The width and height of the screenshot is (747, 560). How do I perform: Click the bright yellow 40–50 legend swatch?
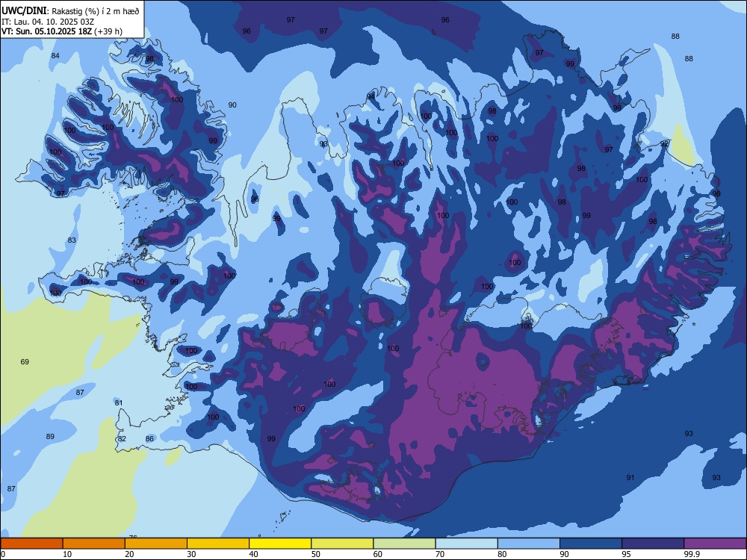point(280,544)
